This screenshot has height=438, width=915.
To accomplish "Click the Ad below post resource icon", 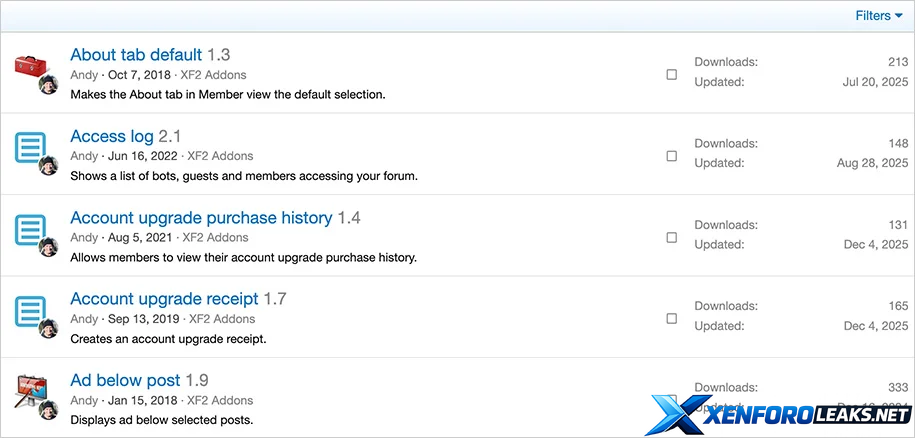I will [32, 392].
